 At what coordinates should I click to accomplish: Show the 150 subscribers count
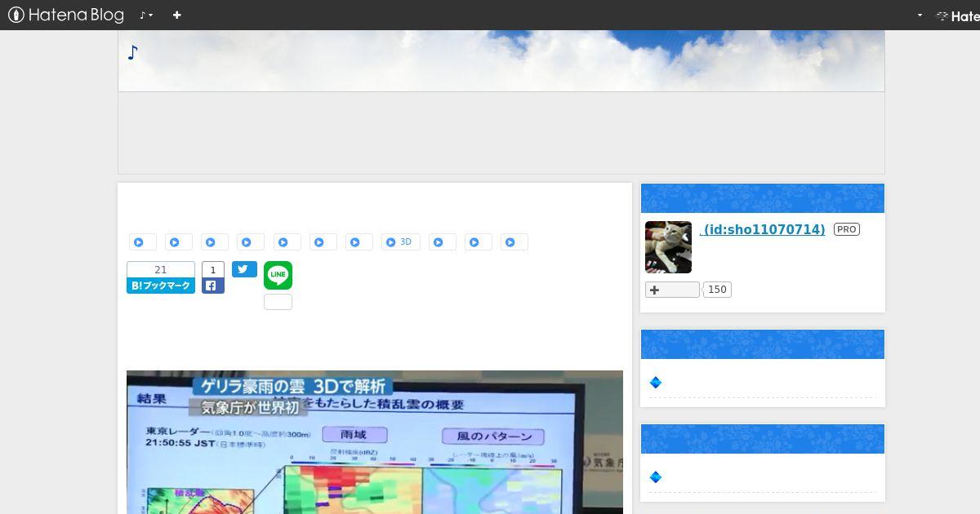click(717, 290)
